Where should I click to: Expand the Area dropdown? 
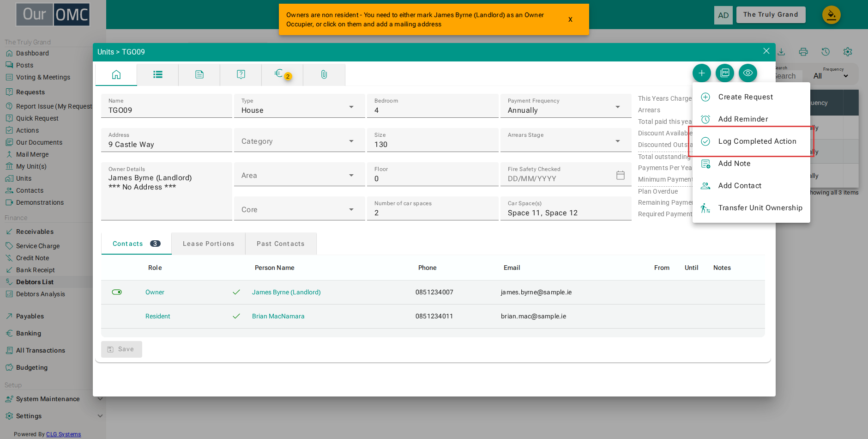point(300,174)
